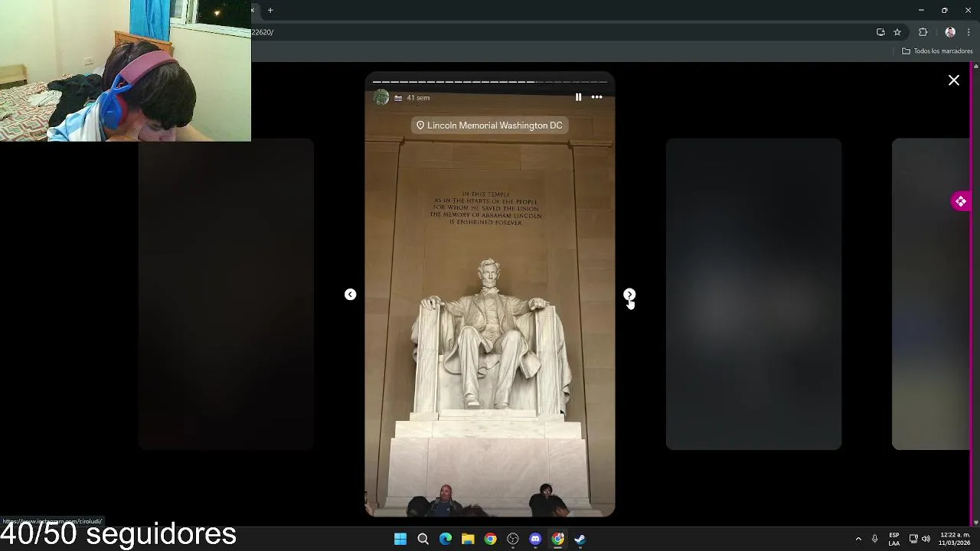
Task: Open File Explorer from the taskbar
Action: coord(468,539)
